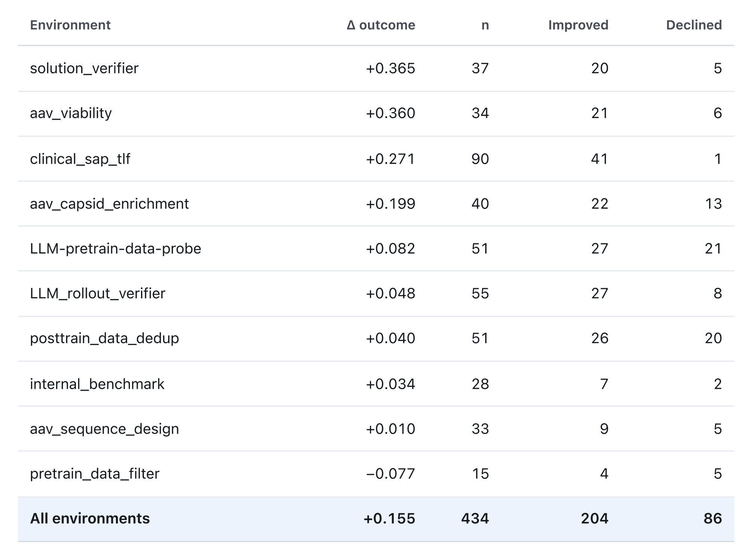Click the 204 total improved cell
This screenshot has height=560, width=754.
pyautogui.click(x=595, y=519)
